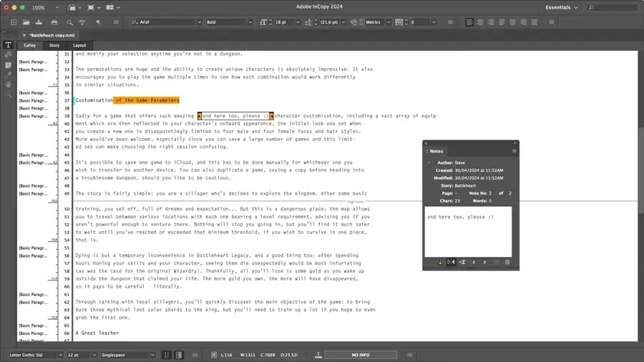Image resolution: width=644 pixels, height=362 pixels.
Task: Enable Align Left paragraph alignment
Action: tap(469, 22)
